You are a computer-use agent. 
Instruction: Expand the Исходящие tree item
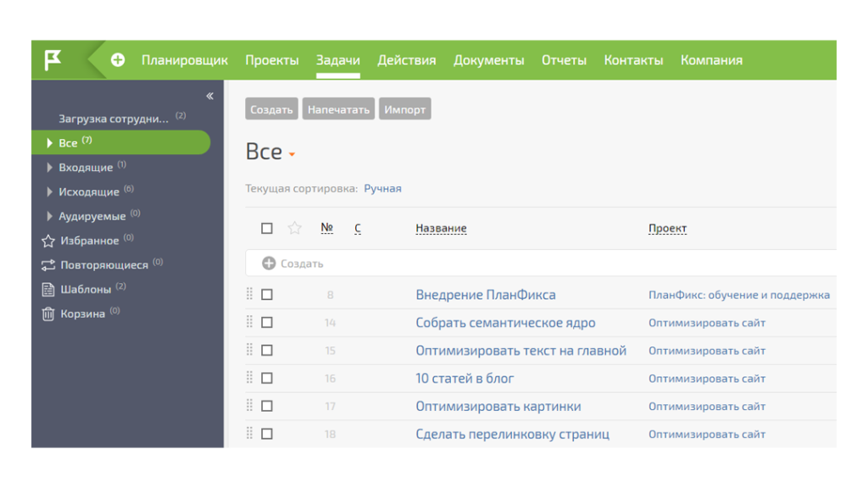(x=50, y=192)
